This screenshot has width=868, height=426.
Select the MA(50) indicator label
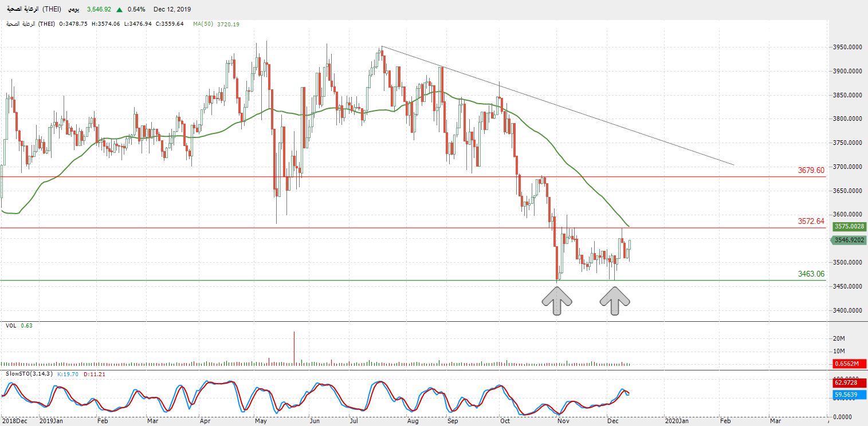point(203,24)
